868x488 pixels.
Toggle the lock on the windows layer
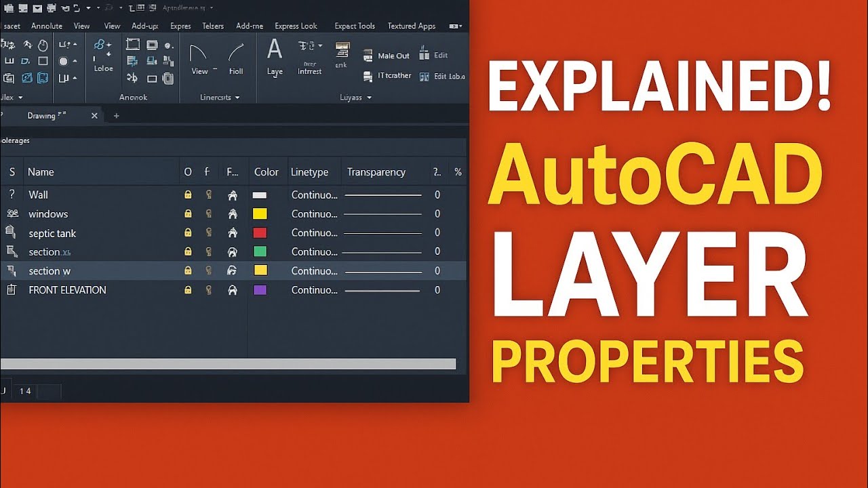click(188, 213)
